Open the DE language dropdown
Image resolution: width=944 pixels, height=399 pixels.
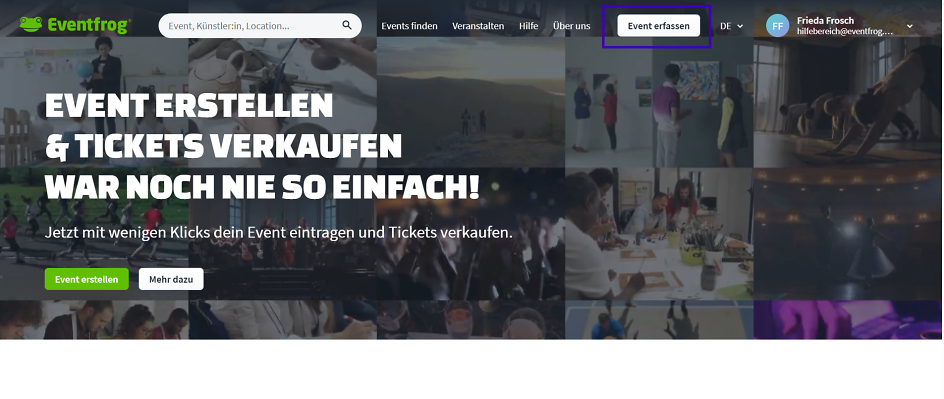coord(731,26)
